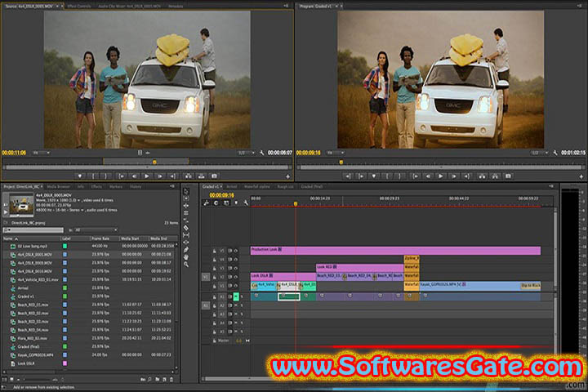Click Mark Out in Source monitor
This screenshot has width=588, height=392.
point(106,176)
